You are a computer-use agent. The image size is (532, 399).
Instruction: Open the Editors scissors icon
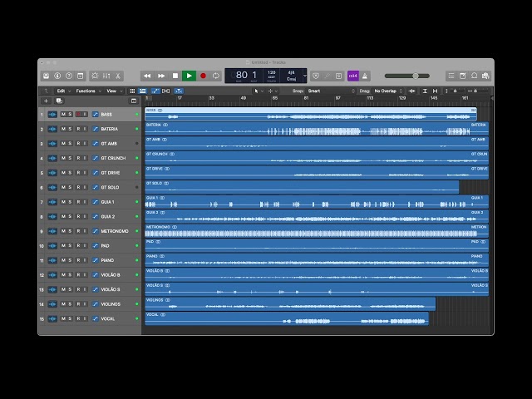pos(118,76)
